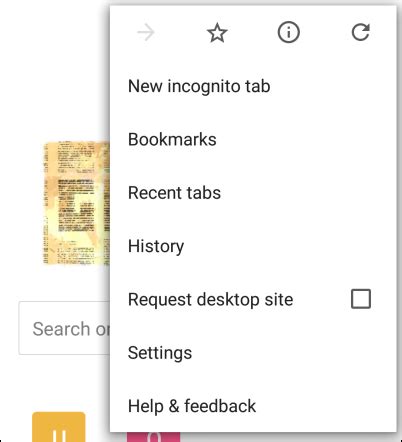Choose Help & feedback

click(192, 406)
